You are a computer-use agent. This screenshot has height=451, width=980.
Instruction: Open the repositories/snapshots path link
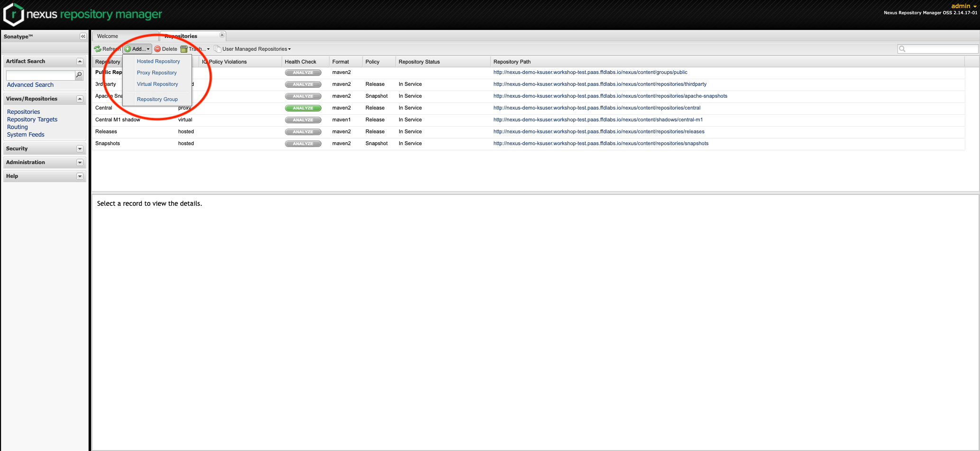point(601,143)
